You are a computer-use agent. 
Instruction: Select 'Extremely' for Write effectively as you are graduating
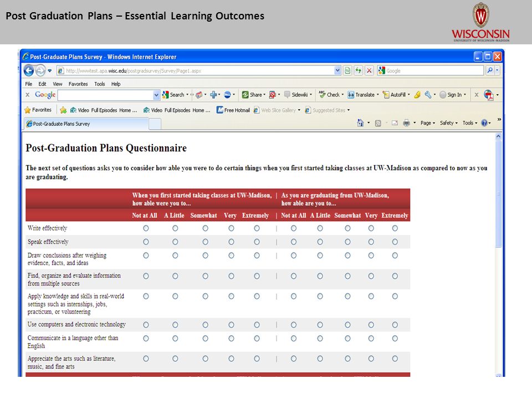(x=395, y=228)
